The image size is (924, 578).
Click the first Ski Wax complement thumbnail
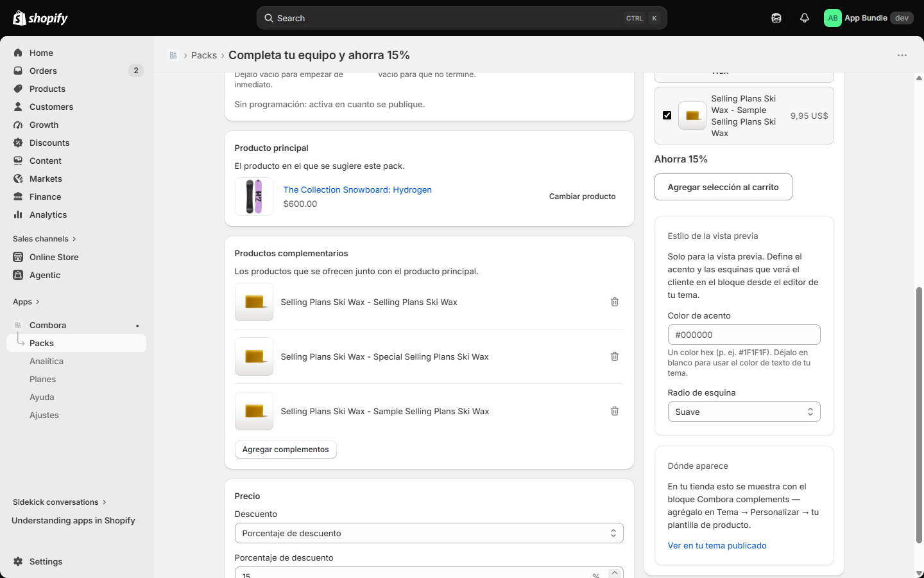point(254,302)
